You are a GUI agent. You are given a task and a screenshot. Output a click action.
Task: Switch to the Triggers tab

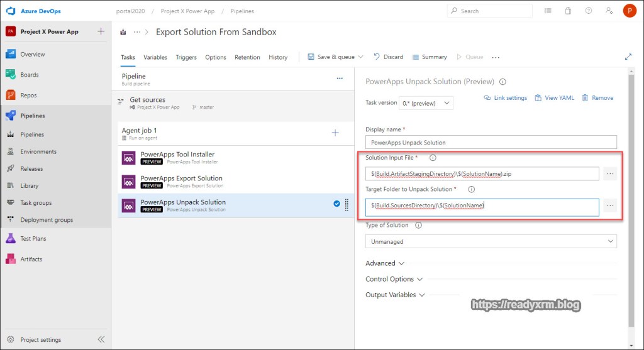[x=186, y=57]
